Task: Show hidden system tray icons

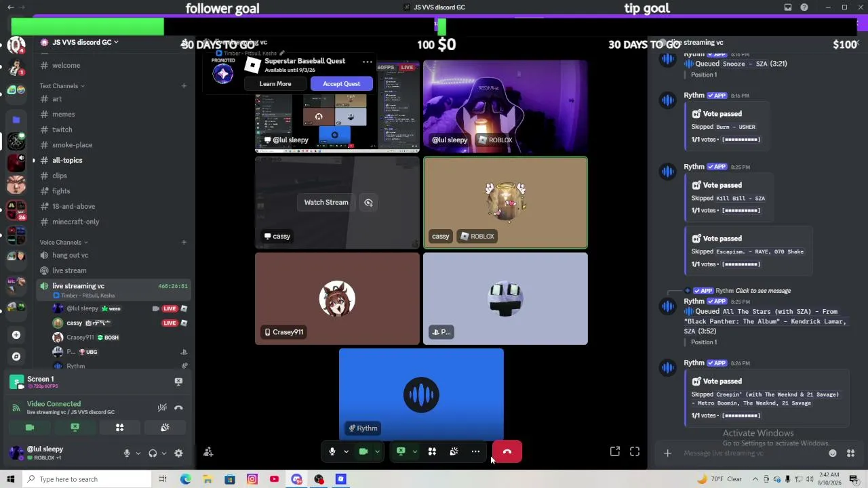Action: (x=756, y=479)
